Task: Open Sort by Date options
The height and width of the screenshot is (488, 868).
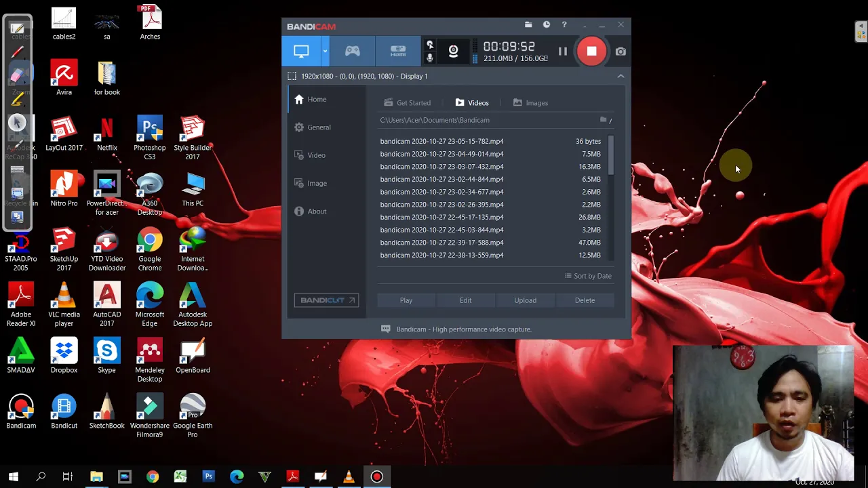Action: tap(588, 276)
